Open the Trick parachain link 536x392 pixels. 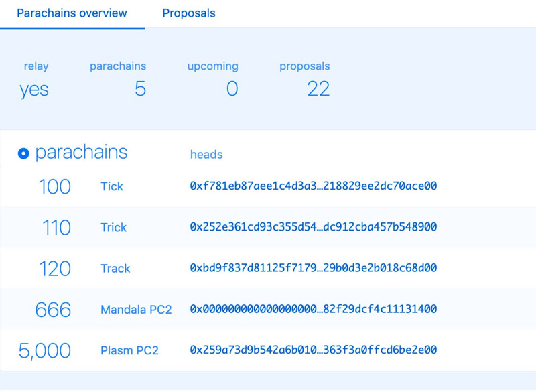pyautogui.click(x=113, y=227)
